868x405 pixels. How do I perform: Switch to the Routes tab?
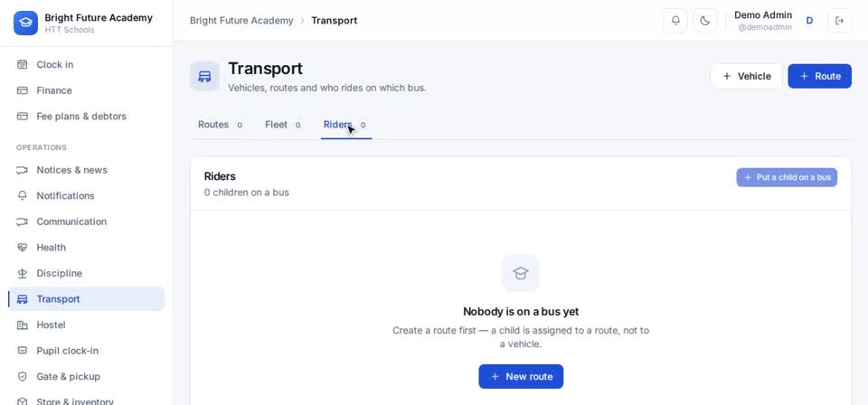click(x=220, y=125)
